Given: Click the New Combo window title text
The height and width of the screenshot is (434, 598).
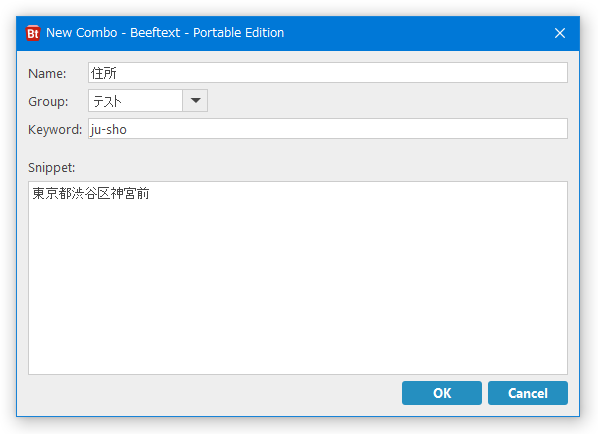Looking at the screenshot, I should [165, 33].
